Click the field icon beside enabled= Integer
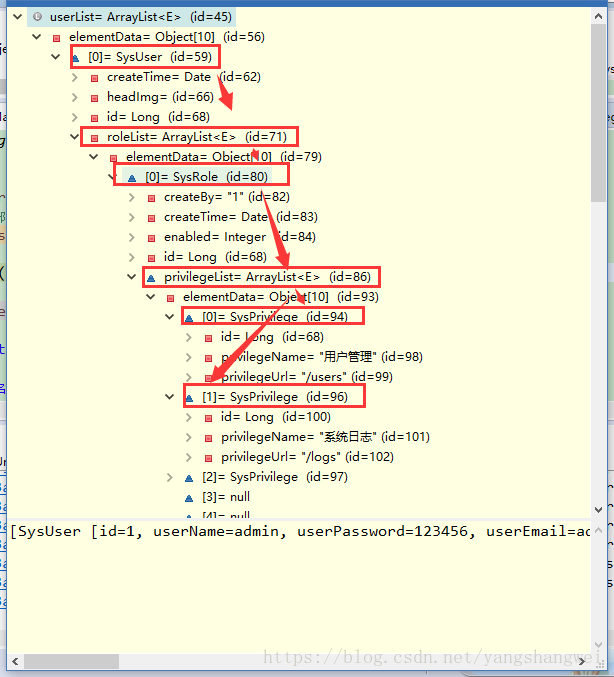 151,237
